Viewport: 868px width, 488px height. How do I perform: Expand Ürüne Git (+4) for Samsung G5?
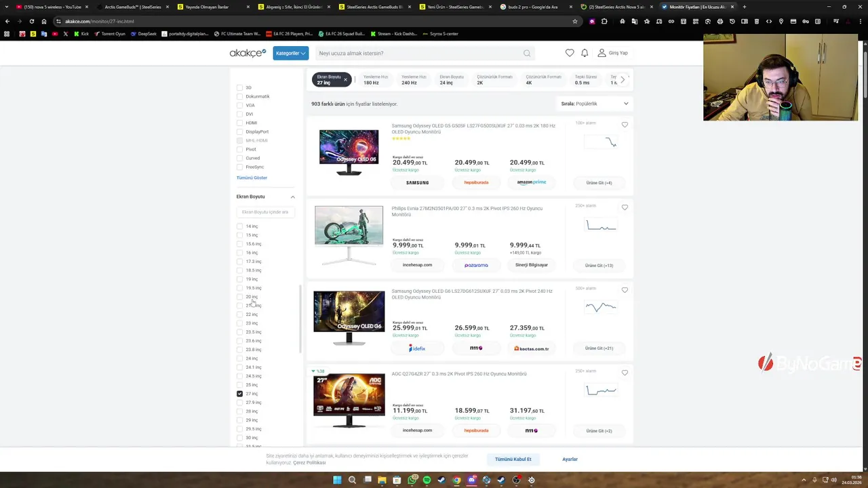[599, 183]
